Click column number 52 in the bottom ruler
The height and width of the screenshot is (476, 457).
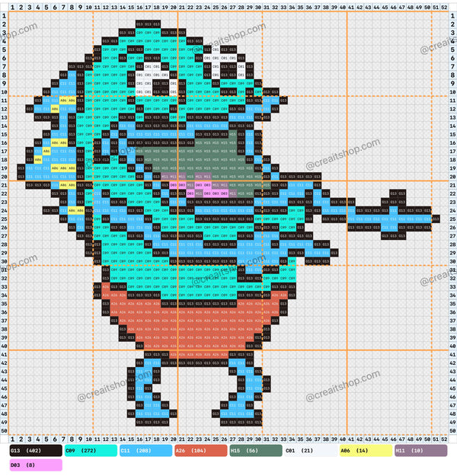[x=444, y=439]
